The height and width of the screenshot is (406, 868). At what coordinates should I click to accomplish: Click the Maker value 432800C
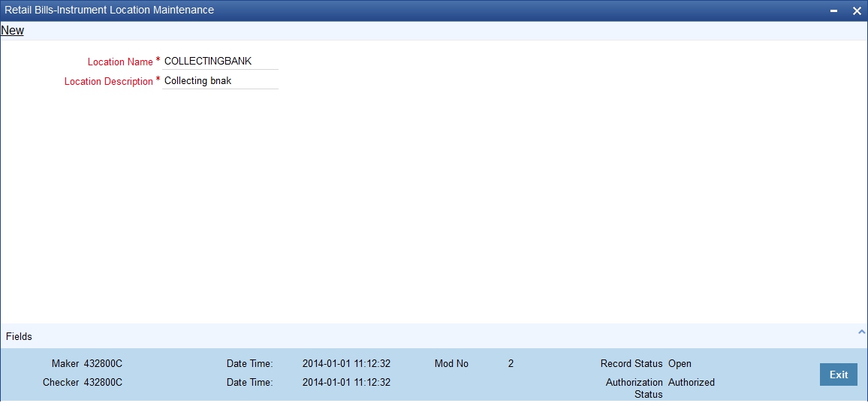pos(103,364)
